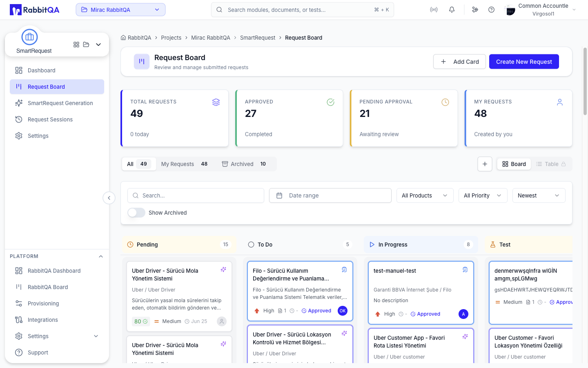Expand the Platform Settings submenu chevron
The width and height of the screenshot is (588, 368).
[96, 336]
